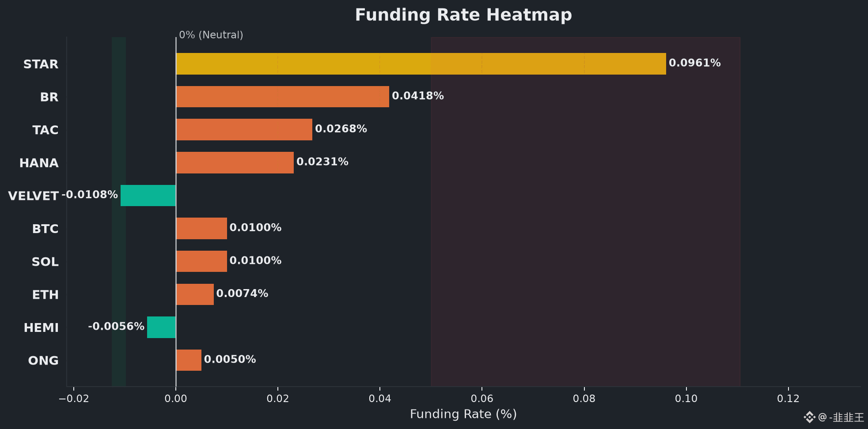
Task: Select the TAC row label
Action: (45, 130)
